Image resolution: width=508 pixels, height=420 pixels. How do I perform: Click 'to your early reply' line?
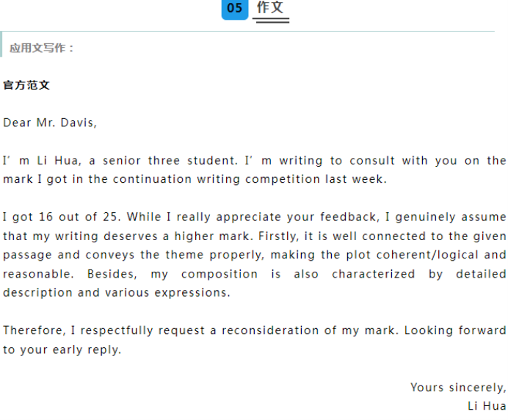click(62, 350)
